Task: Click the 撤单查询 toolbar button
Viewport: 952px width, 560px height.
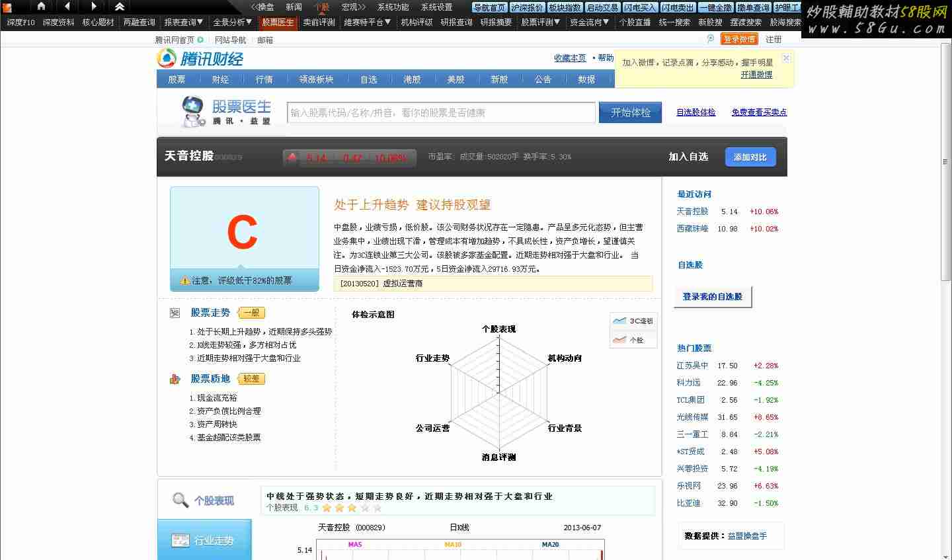Action: point(754,7)
